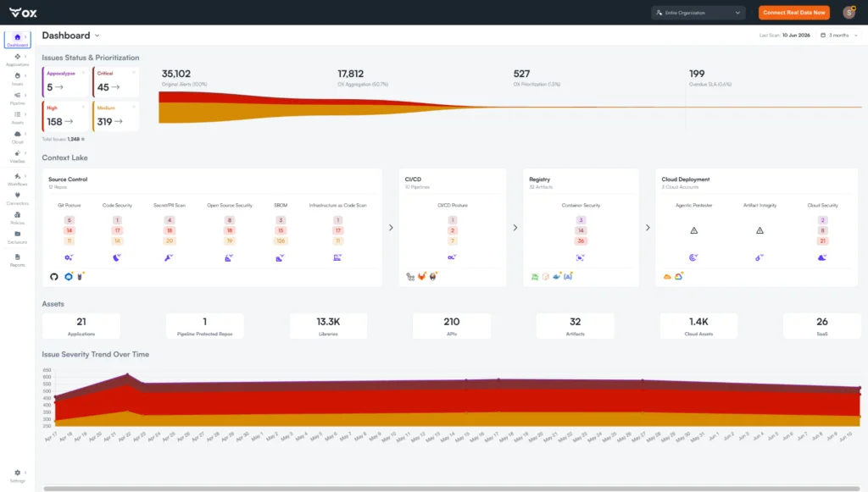This screenshot has height=492, width=868.
Task: Click the GitHub icon under Source Control
Action: 53,276
